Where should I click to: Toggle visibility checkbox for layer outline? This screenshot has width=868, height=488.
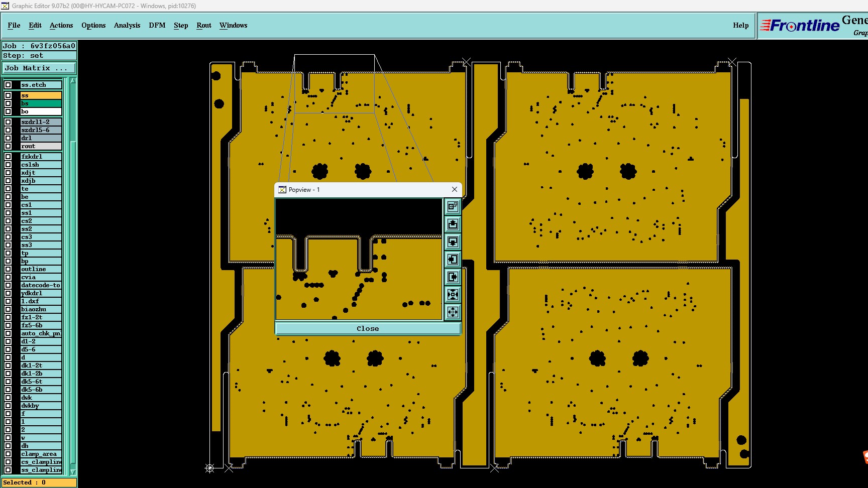8,269
